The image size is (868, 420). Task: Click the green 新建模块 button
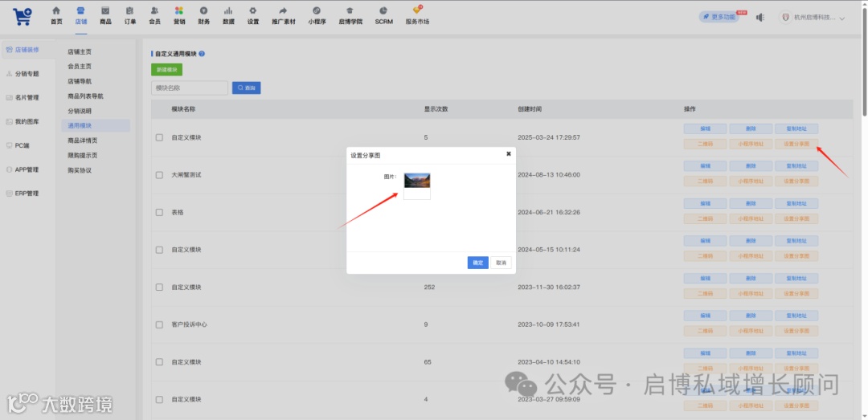(166, 70)
